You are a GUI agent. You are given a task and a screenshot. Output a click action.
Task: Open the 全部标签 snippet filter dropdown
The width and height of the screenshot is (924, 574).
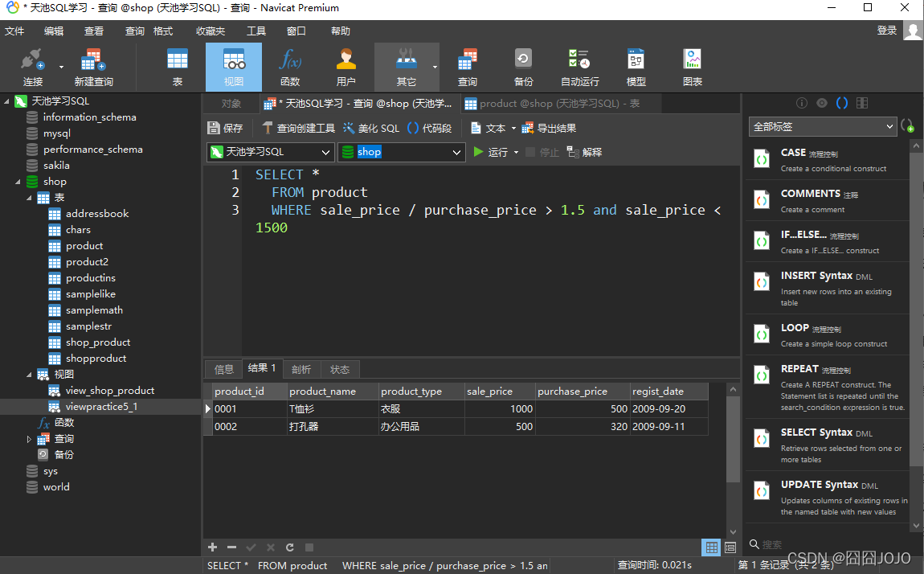[823, 127]
